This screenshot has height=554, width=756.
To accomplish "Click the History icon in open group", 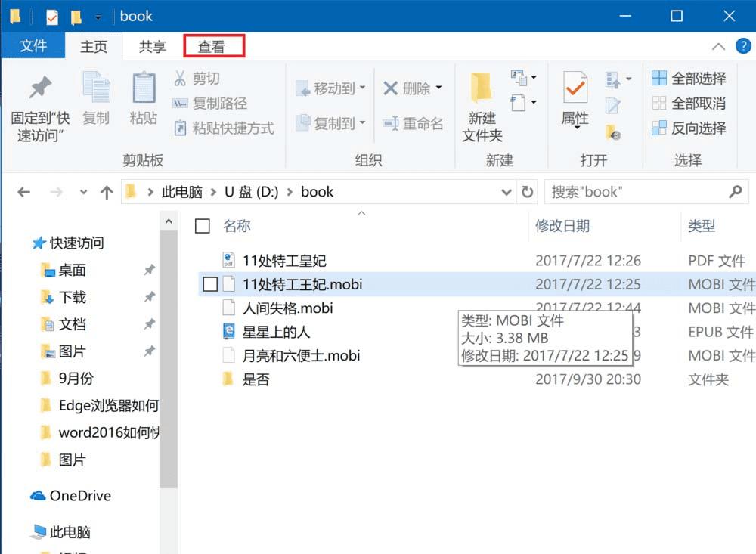I will (x=613, y=132).
